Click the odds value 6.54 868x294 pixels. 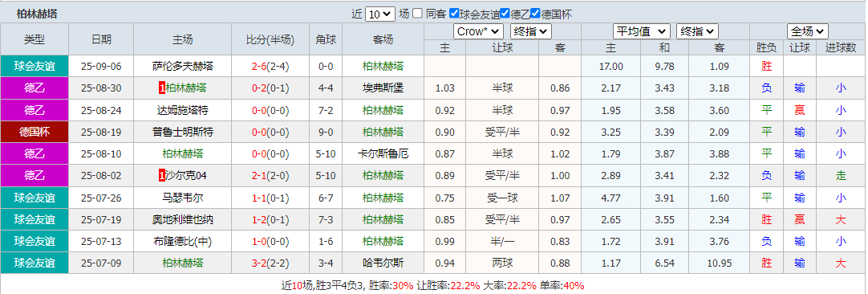[664, 263]
